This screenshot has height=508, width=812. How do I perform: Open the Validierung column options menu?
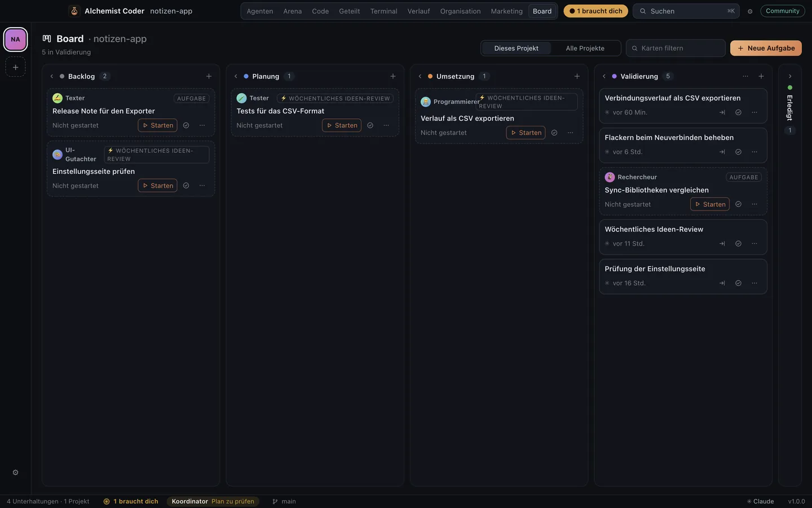click(x=745, y=76)
